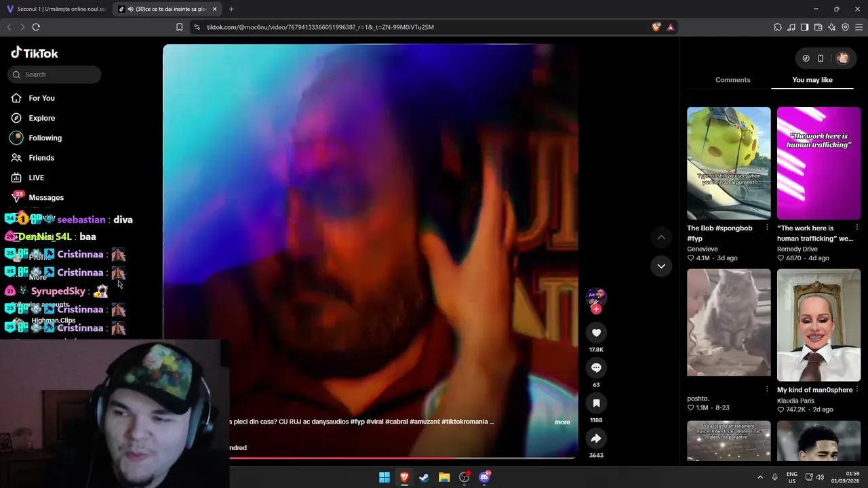Open Discord from the taskbar
Viewport: 868px width, 488px height.
pyautogui.click(x=485, y=477)
